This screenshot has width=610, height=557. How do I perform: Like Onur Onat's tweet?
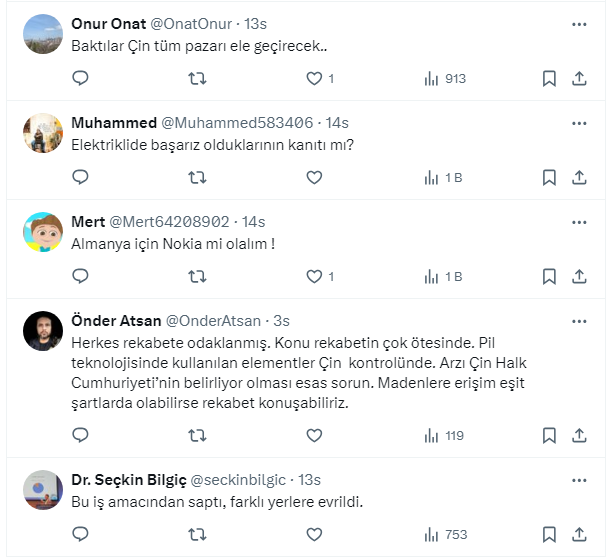[x=314, y=78]
